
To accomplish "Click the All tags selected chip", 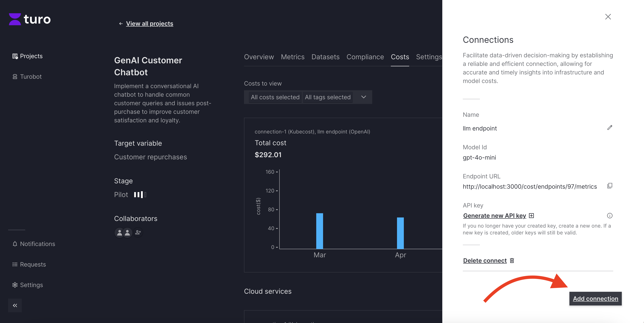I will [x=328, y=97].
